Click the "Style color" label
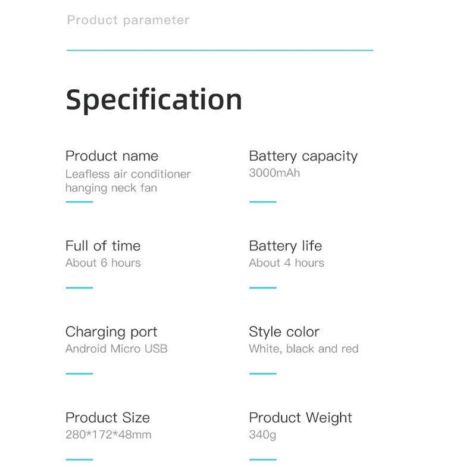Image resolution: width=476 pixels, height=476 pixels. pos(284,332)
